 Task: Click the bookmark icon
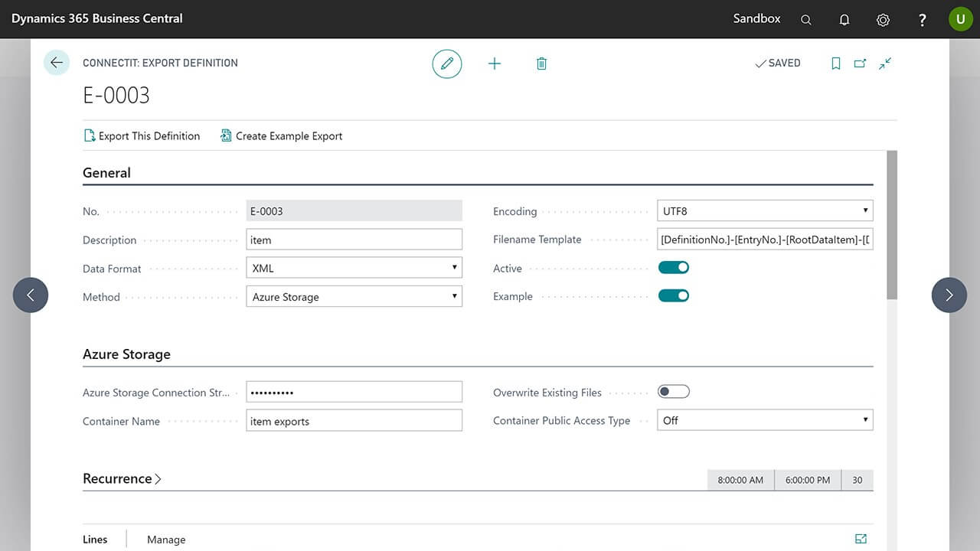tap(836, 64)
